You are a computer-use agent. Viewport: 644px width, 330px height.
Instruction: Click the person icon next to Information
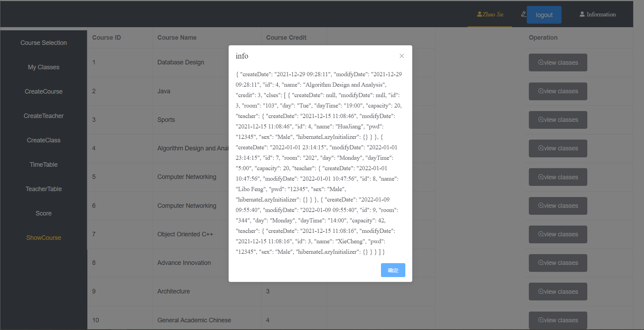(582, 14)
